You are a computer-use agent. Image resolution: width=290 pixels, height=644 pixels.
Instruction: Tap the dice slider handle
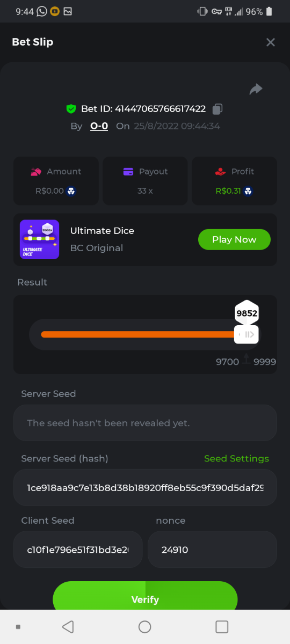(x=247, y=334)
